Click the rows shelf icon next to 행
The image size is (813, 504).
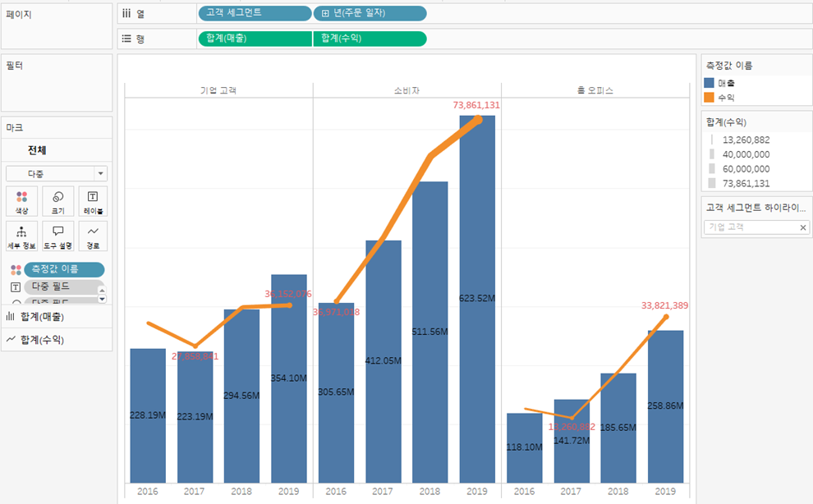pyautogui.click(x=126, y=39)
